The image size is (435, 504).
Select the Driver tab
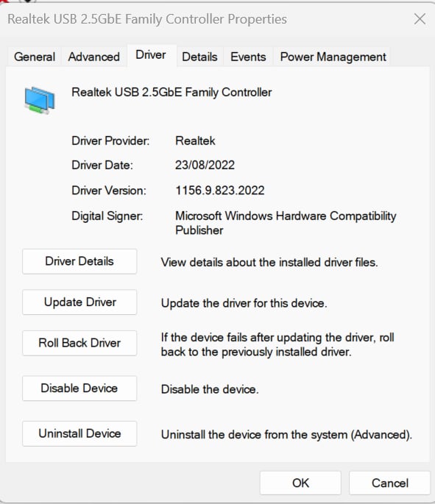point(151,55)
